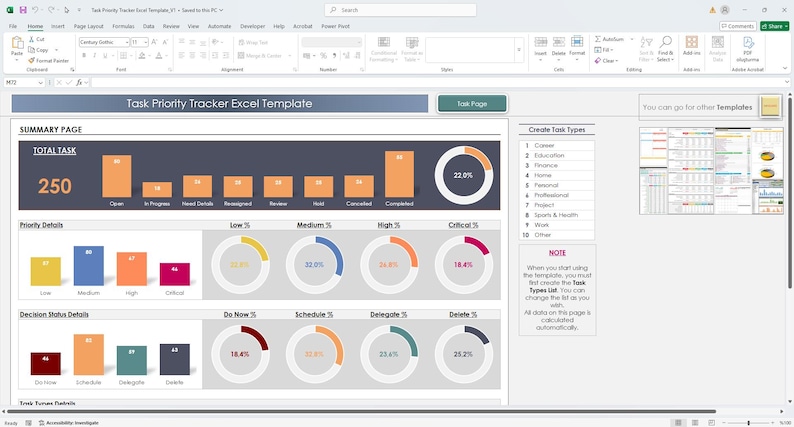Switch to the Page Layout tab
Image resolution: width=794 pixels, height=427 pixels.
click(89, 26)
